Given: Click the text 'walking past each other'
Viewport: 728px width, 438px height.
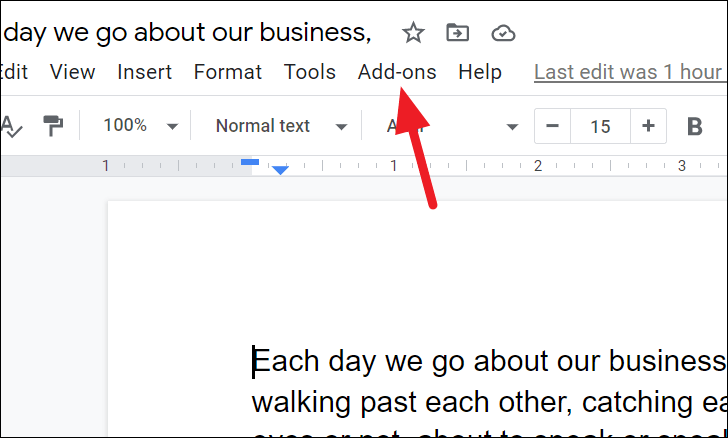Looking at the screenshot, I should [411, 402].
